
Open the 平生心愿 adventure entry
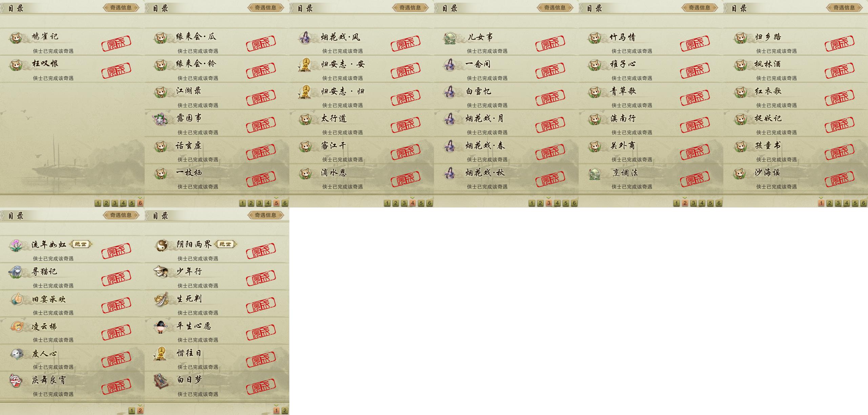click(217, 331)
